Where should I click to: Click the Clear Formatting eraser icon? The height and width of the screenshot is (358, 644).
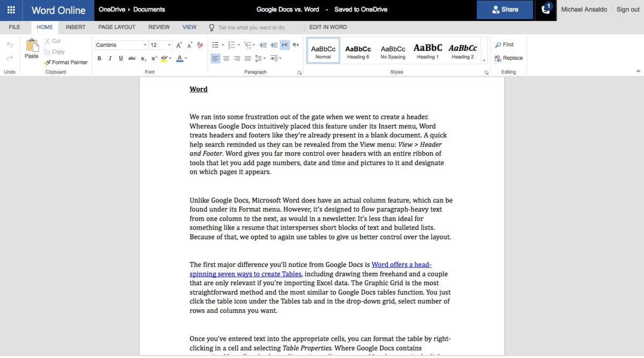coord(200,45)
